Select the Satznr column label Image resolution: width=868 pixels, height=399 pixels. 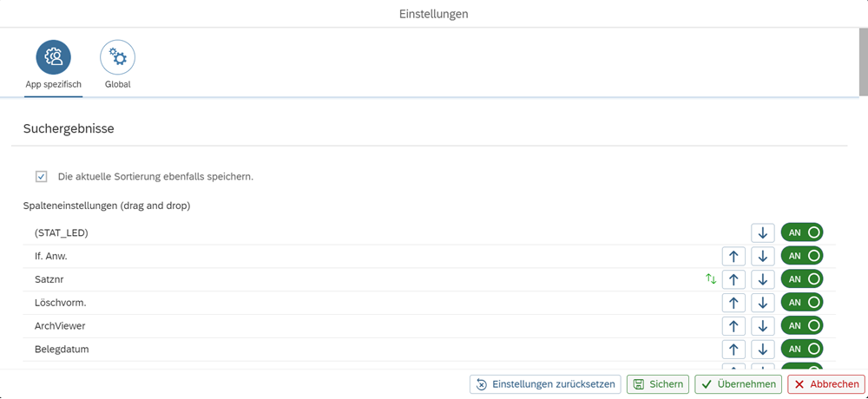tap(49, 279)
